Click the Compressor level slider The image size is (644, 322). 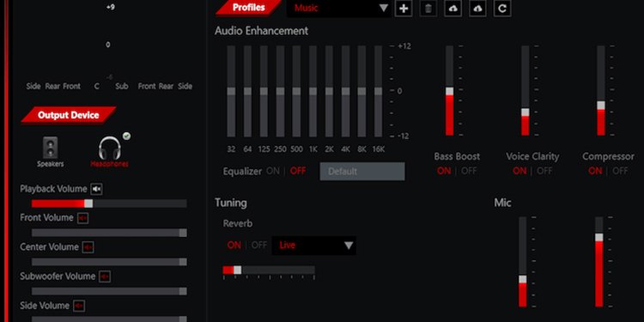pyautogui.click(x=601, y=90)
